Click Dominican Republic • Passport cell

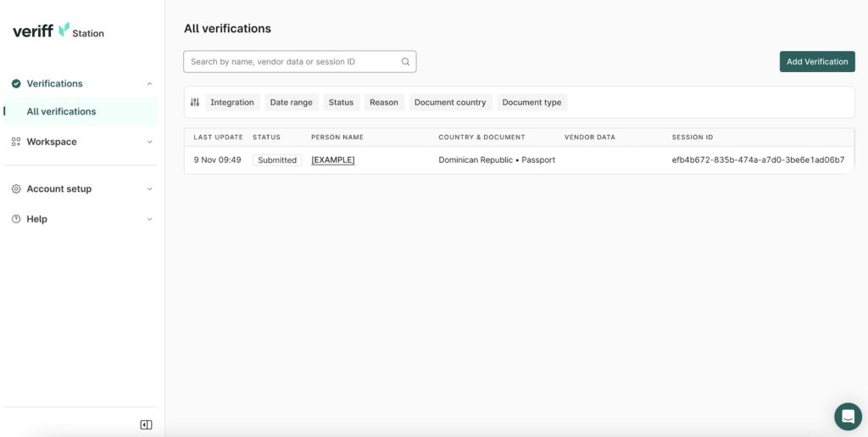click(497, 160)
